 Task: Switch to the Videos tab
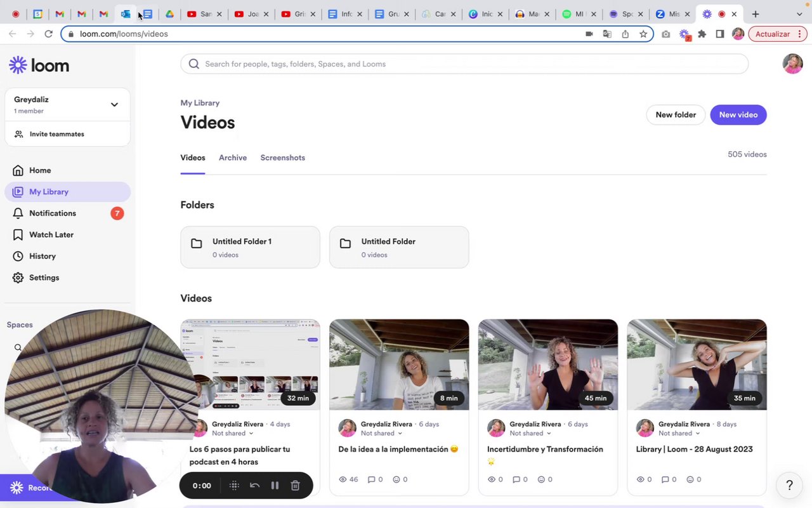[193, 157]
